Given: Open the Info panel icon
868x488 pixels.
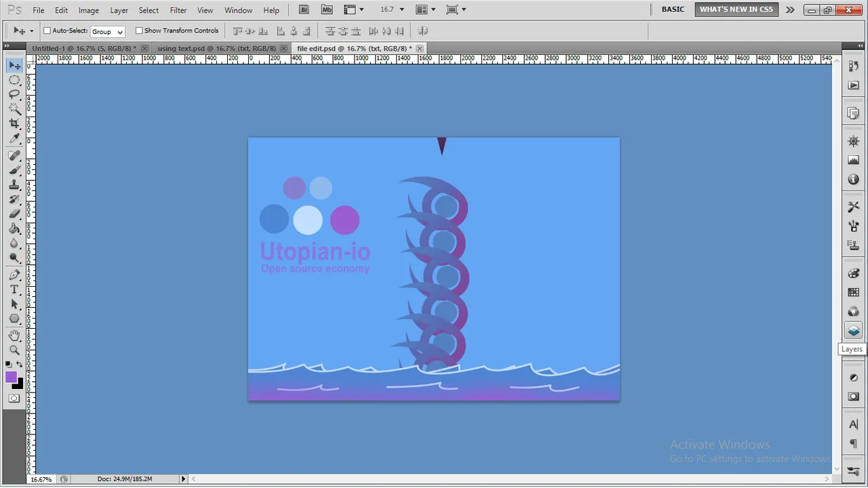Looking at the screenshot, I should coord(853,179).
